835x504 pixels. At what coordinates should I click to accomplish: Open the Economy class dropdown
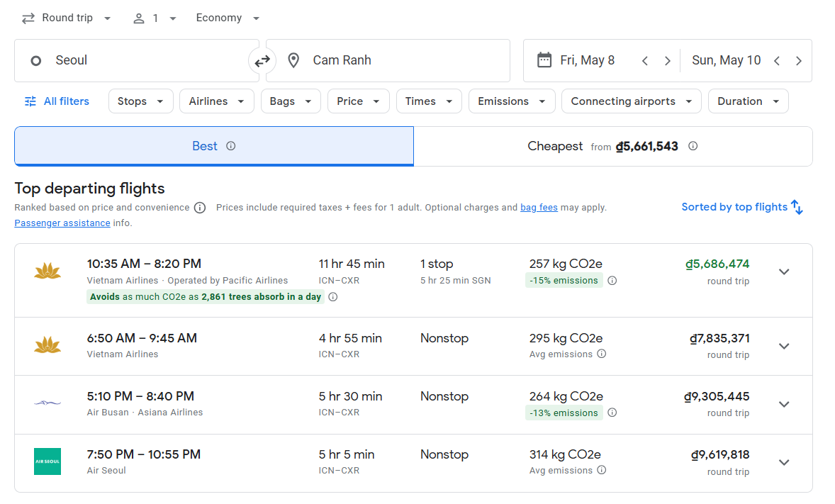[228, 18]
